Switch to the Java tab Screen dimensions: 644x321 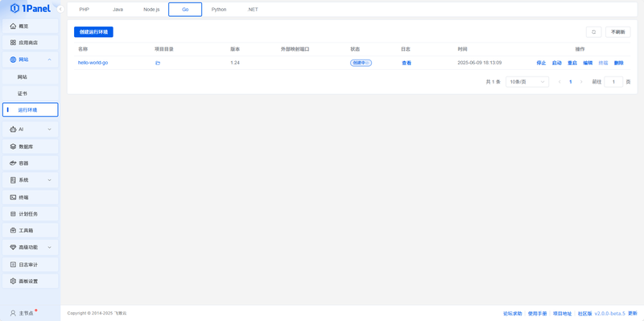(x=118, y=10)
